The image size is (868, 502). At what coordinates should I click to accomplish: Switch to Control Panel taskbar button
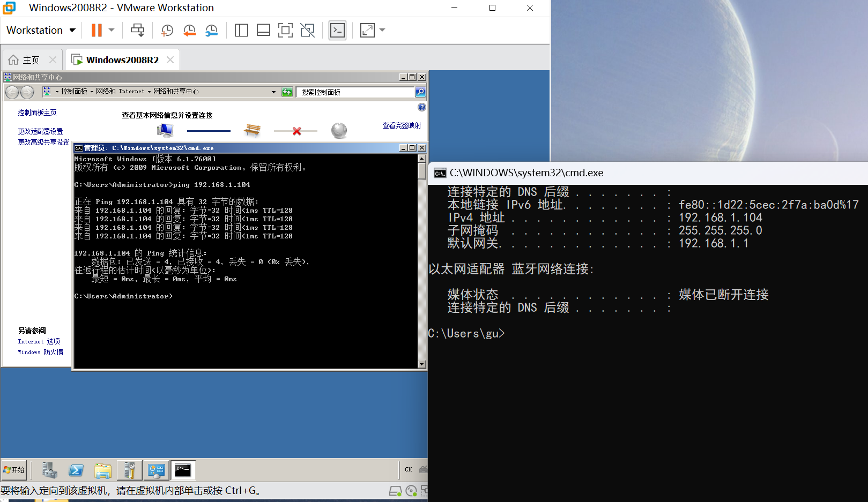point(156,470)
